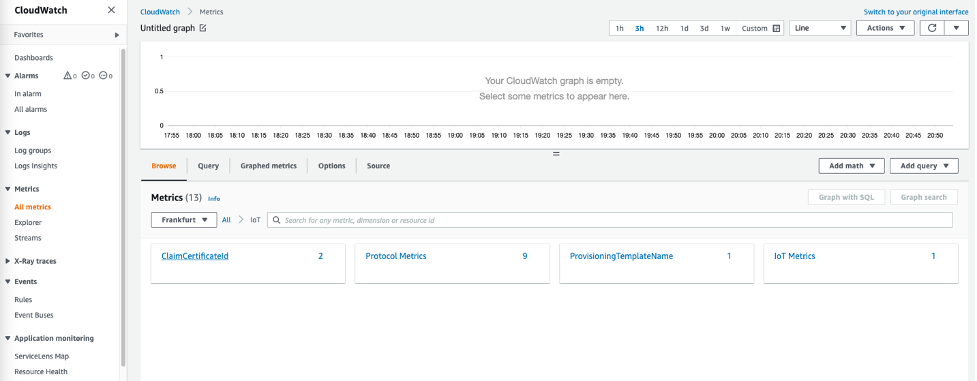Open the ProvisioningTemplateName metrics card

[657, 264]
